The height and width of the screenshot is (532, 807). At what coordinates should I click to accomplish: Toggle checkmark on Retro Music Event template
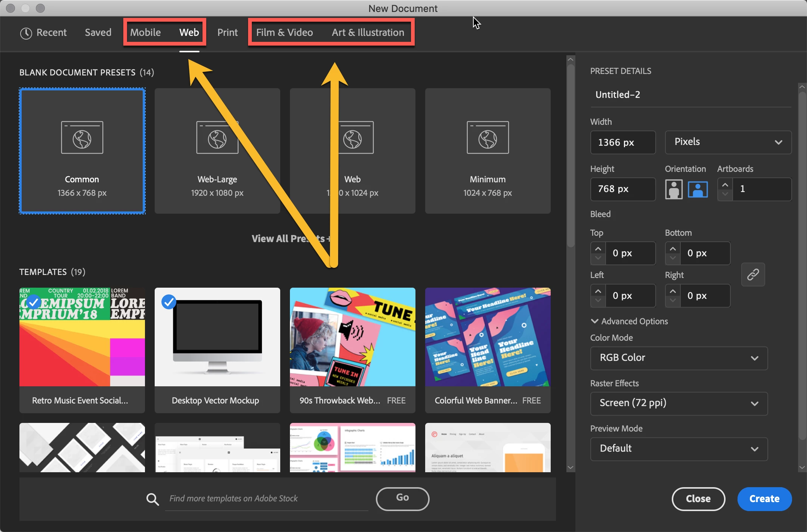(34, 301)
